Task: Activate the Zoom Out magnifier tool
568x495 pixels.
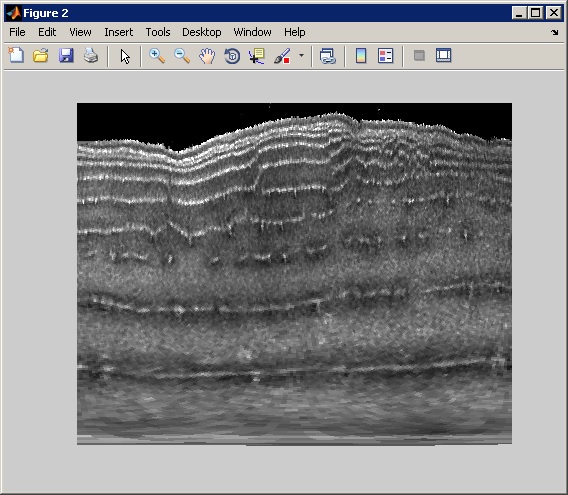Action: [x=182, y=56]
